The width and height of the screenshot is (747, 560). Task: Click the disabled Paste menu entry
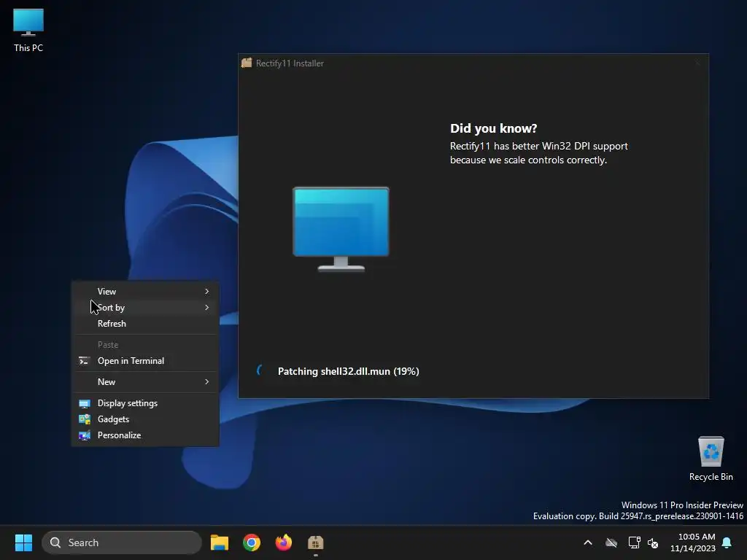[145, 345]
